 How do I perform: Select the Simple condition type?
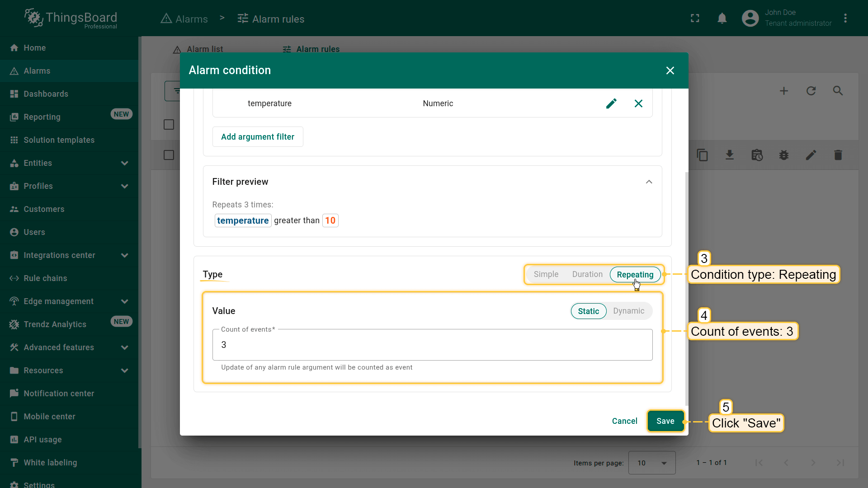click(546, 274)
